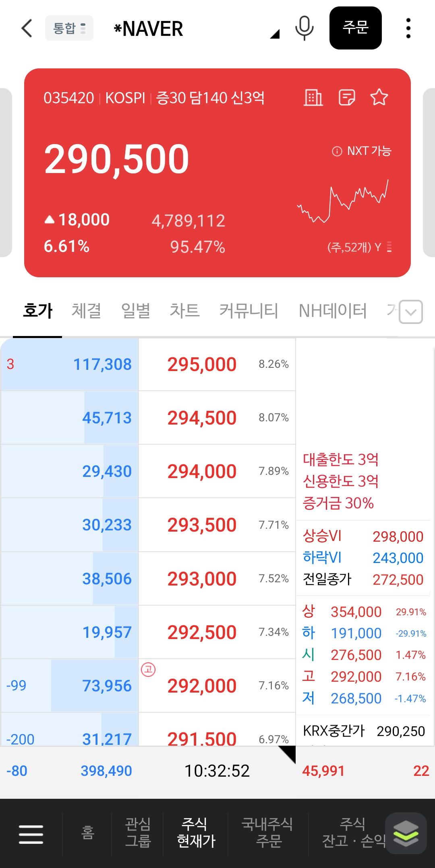Open the memo note icon
435x868 pixels.
point(346,97)
